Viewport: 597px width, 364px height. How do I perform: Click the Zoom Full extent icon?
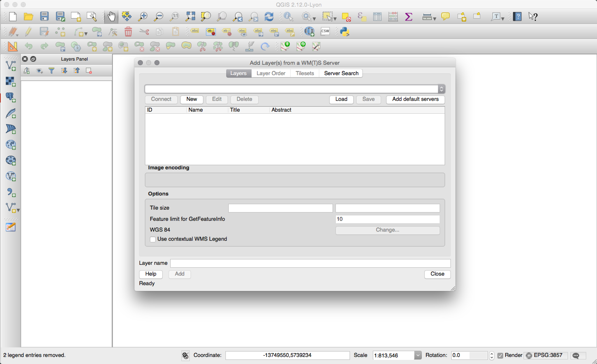click(x=190, y=16)
